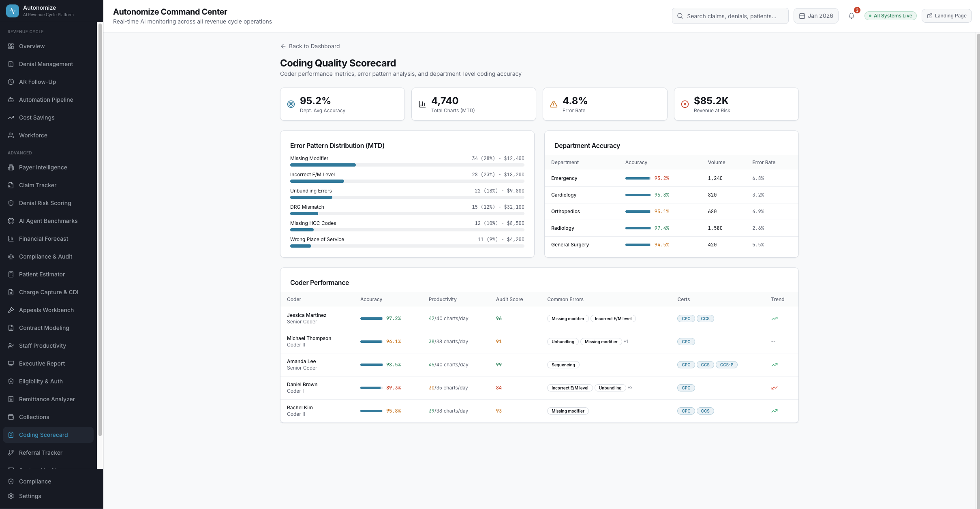Switch to the Coding Scorecard section
The height and width of the screenshot is (509, 980).
(43, 434)
